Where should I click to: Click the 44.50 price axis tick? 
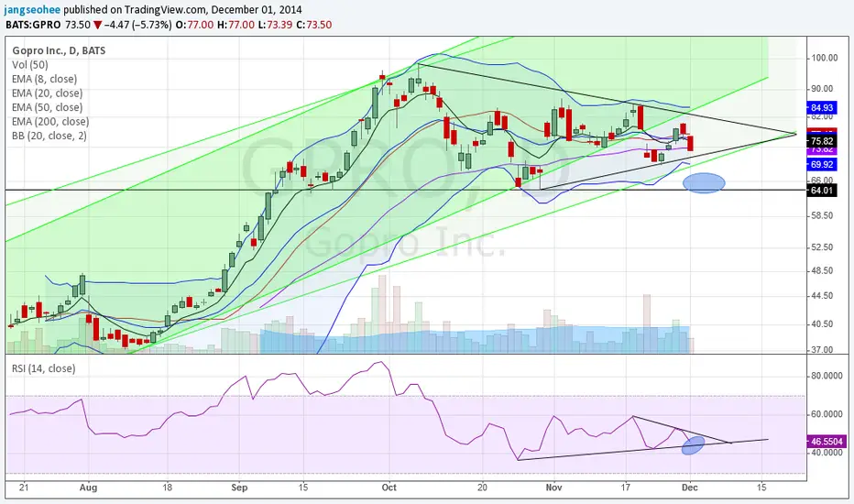click(x=822, y=296)
